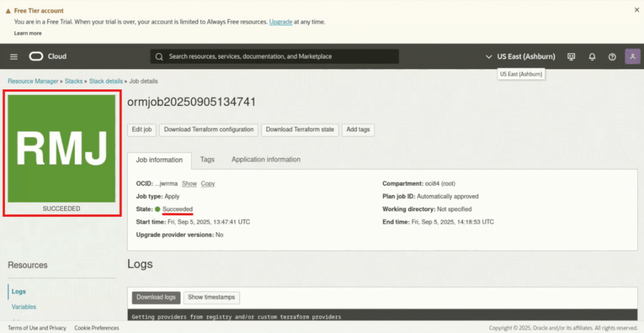Viewport: 644px width, 333px height.
Task: Select Variables in the Resources sidebar
Action: click(x=24, y=307)
